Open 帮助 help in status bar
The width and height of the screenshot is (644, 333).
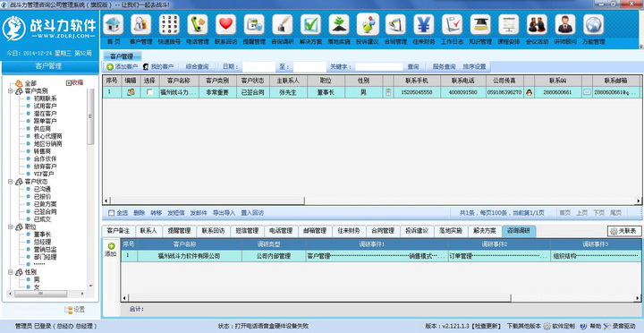(590, 326)
